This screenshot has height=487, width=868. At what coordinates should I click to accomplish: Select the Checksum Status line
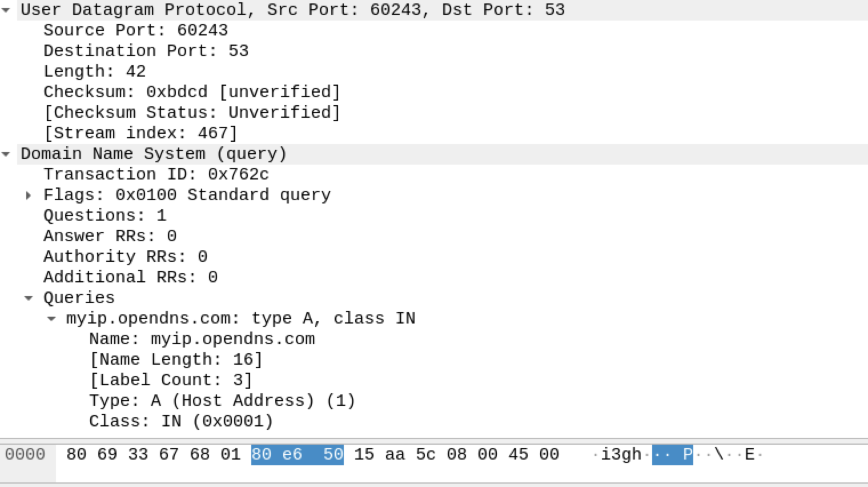click(192, 113)
